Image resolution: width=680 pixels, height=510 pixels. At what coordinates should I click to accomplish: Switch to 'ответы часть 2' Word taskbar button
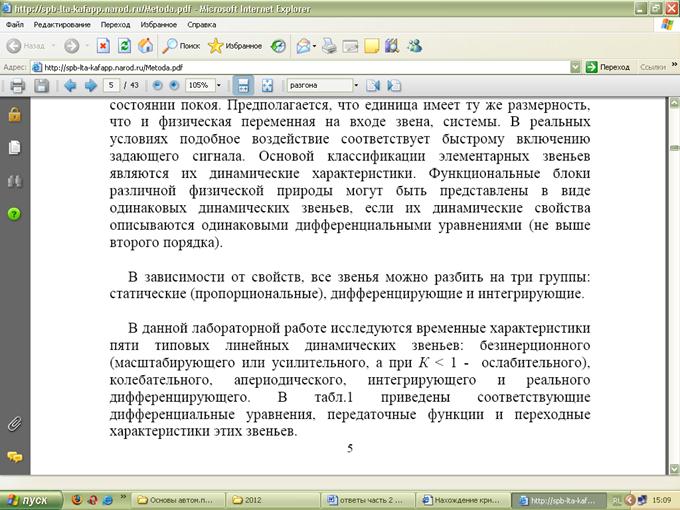pos(368,500)
